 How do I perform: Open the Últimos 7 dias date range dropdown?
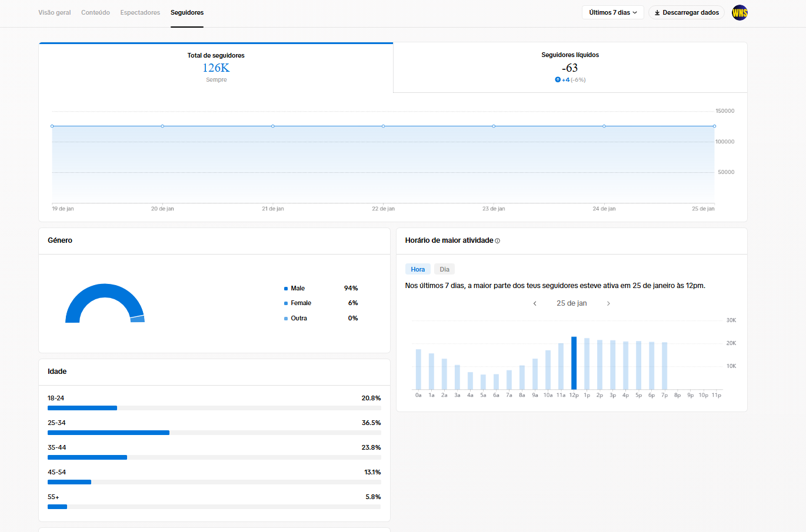pos(612,12)
